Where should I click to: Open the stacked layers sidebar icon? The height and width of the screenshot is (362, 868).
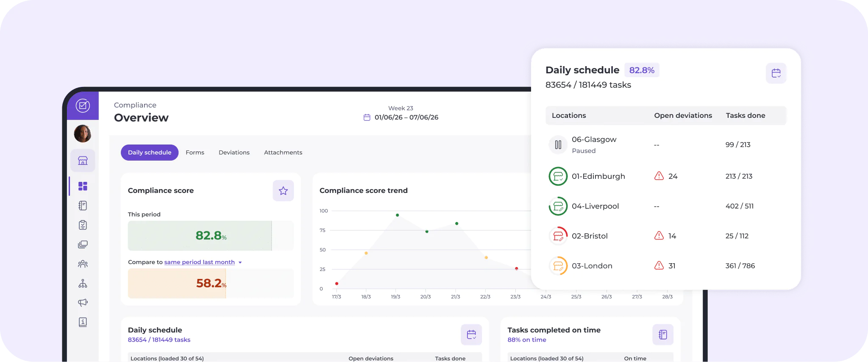83,245
